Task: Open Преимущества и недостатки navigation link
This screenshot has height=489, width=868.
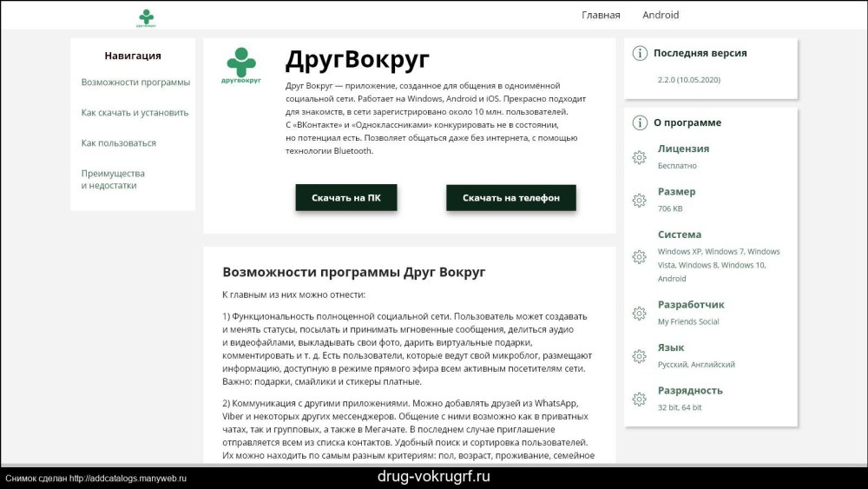Action: point(113,180)
